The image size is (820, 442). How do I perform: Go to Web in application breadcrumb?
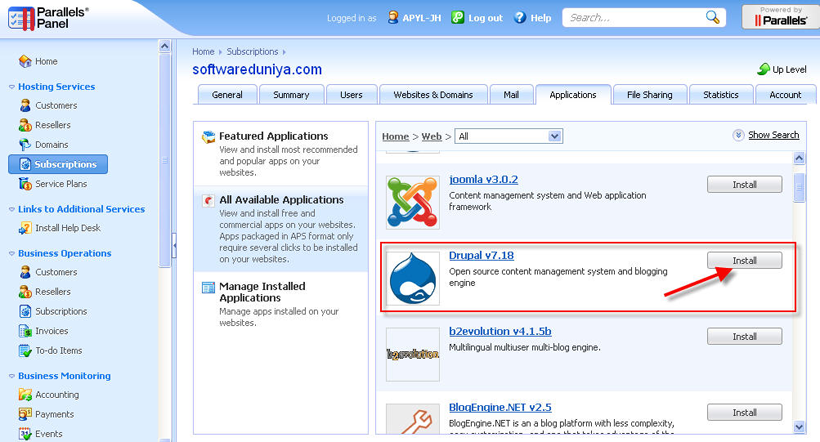431,137
